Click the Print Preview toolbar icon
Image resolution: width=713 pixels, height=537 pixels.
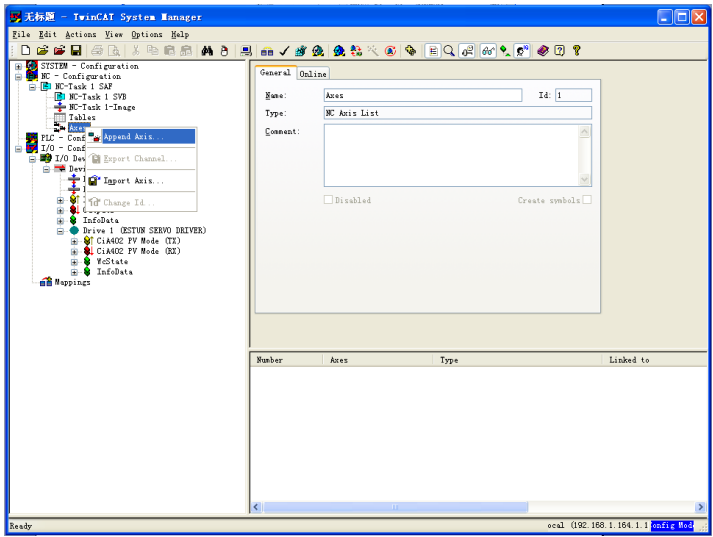click(x=114, y=51)
